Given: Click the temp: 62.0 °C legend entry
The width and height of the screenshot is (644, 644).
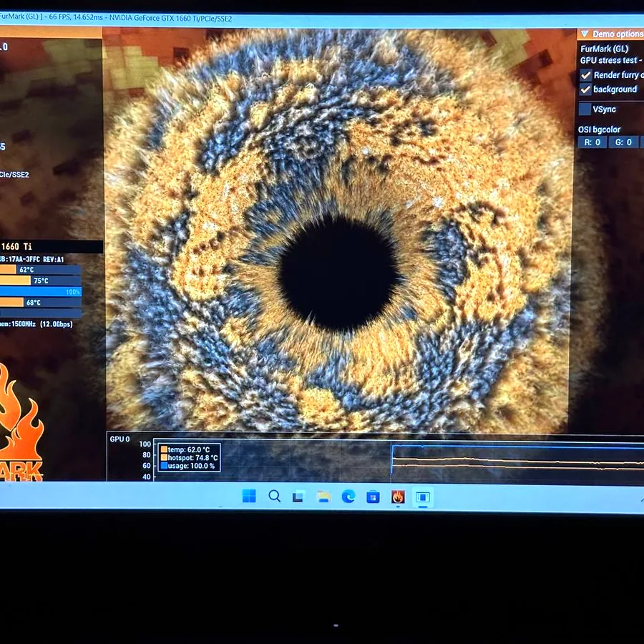Looking at the screenshot, I should coord(185,450).
